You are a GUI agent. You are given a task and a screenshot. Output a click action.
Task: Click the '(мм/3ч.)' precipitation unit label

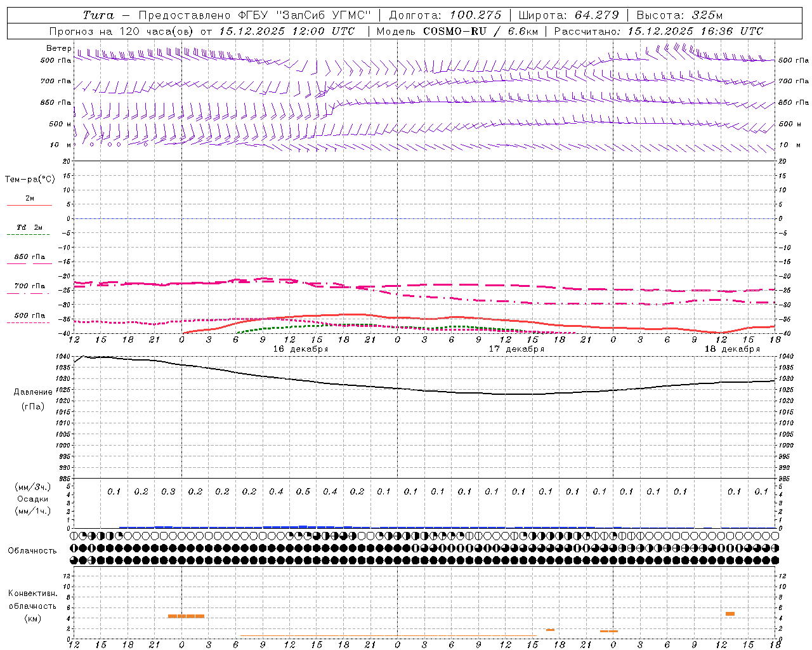point(33,487)
